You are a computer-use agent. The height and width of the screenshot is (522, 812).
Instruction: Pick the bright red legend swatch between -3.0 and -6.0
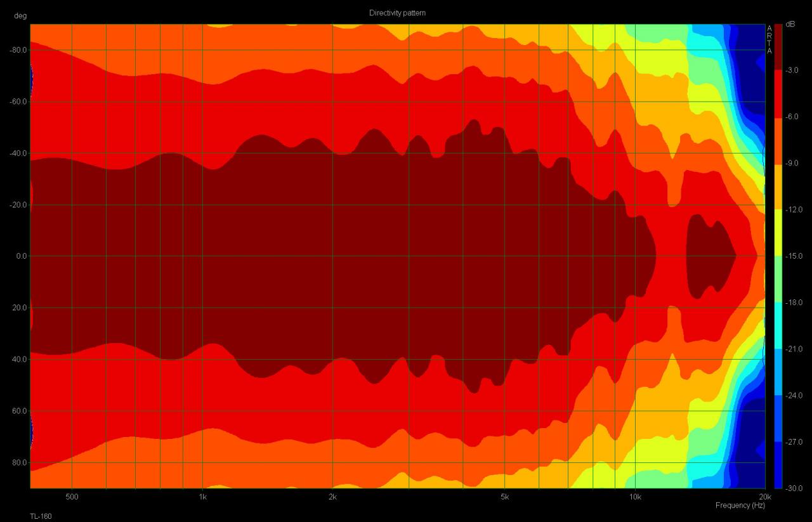click(x=778, y=93)
